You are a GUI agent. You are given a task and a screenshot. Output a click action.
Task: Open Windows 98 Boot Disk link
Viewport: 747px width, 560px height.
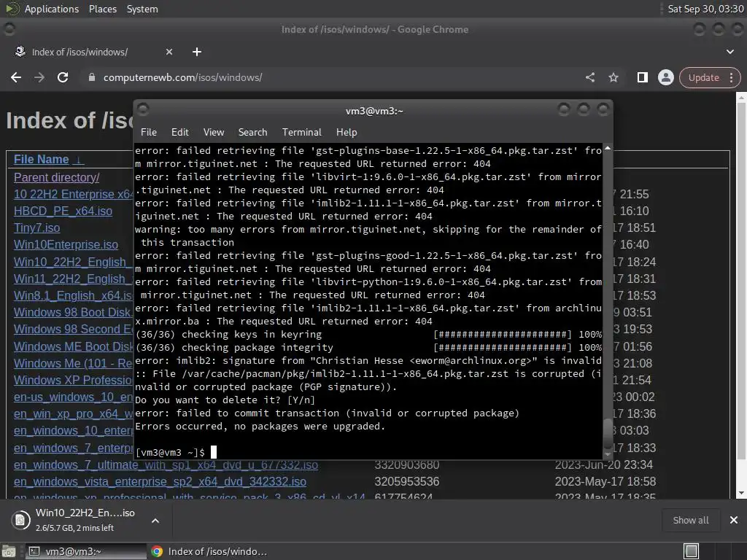pos(74,312)
